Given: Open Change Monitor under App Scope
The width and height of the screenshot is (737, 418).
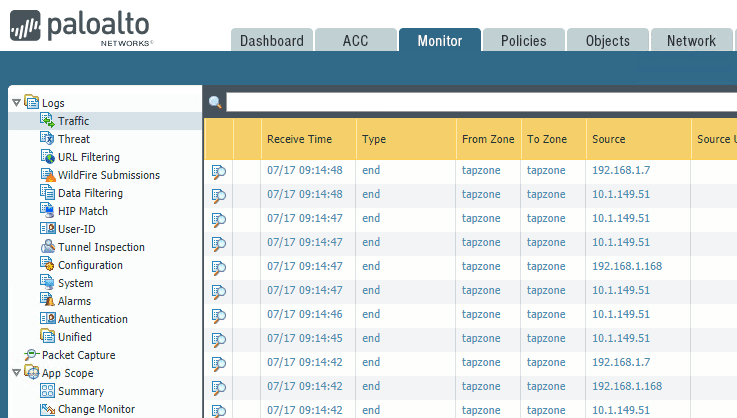Looking at the screenshot, I should click(x=96, y=409).
